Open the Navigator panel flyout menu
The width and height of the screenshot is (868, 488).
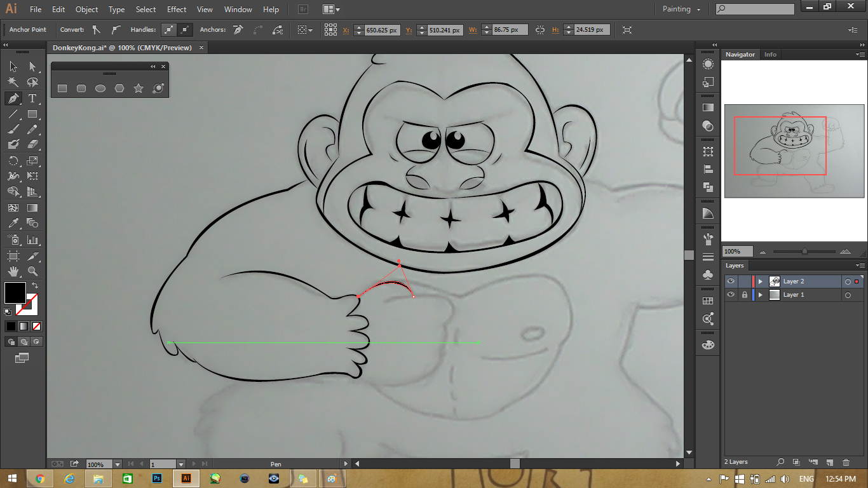click(x=861, y=55)
